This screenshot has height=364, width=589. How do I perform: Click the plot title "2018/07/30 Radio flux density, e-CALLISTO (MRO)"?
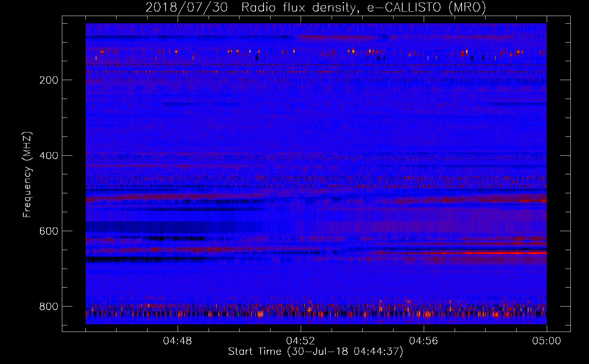316,8
